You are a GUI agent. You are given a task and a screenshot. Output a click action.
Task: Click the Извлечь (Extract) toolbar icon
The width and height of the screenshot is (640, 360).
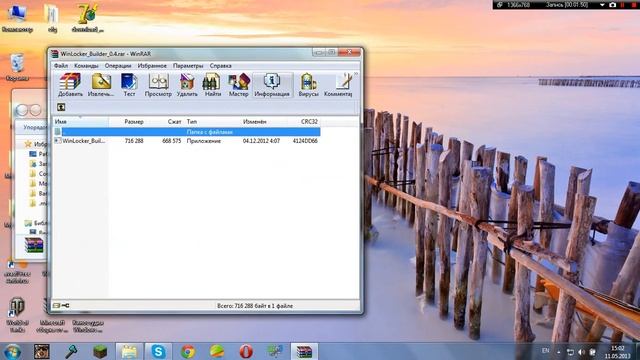[101, 85]
